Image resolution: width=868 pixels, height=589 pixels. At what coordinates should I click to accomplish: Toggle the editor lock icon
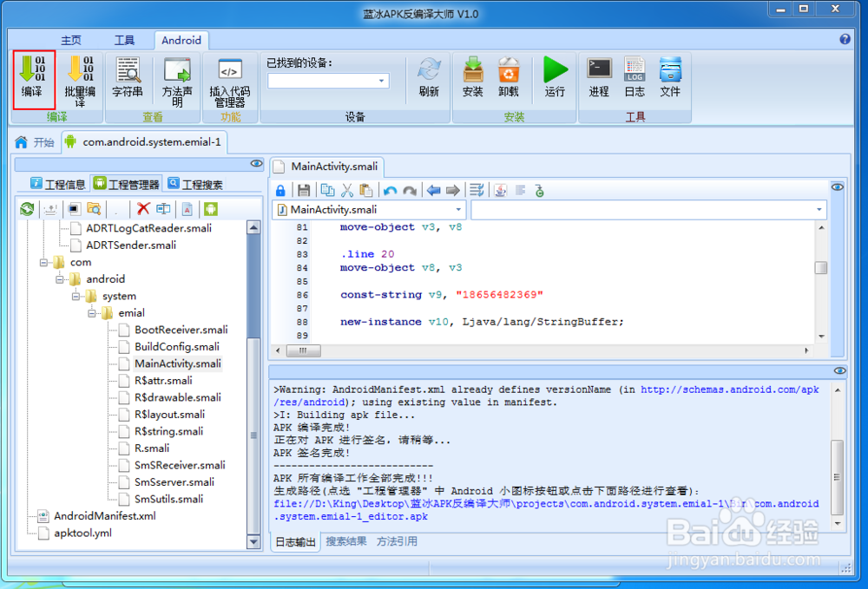point(280,191)
